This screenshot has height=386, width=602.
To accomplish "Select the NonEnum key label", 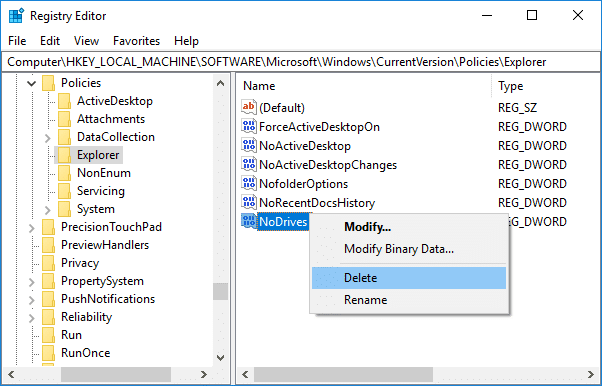I will pos(104,173).
